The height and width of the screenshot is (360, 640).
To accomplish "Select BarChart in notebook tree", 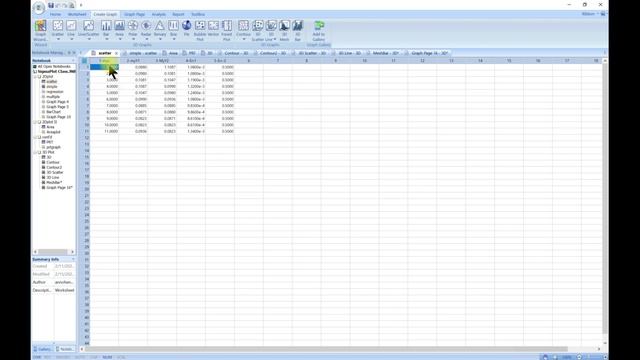I will pyautogui.click(x=53, y=111).
